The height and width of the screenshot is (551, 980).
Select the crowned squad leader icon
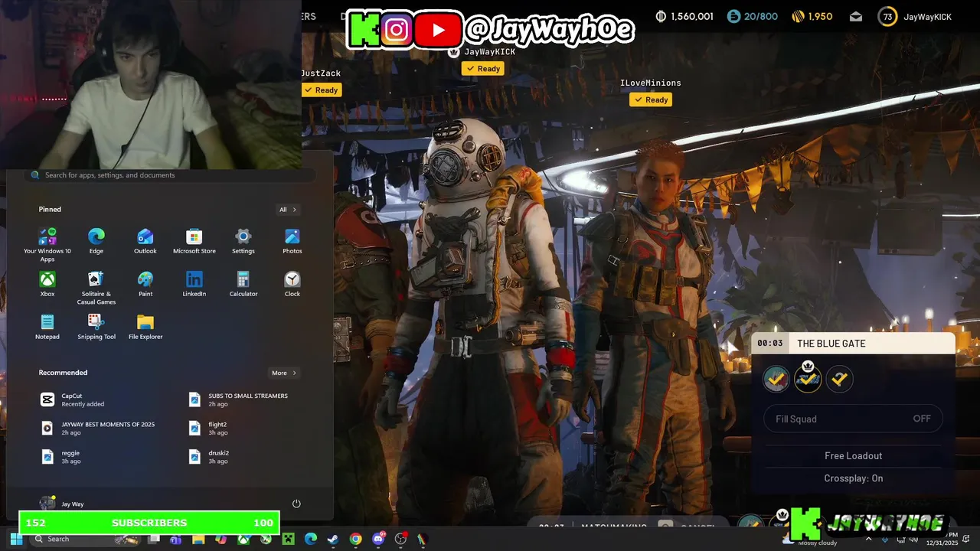tap(808, 378)
